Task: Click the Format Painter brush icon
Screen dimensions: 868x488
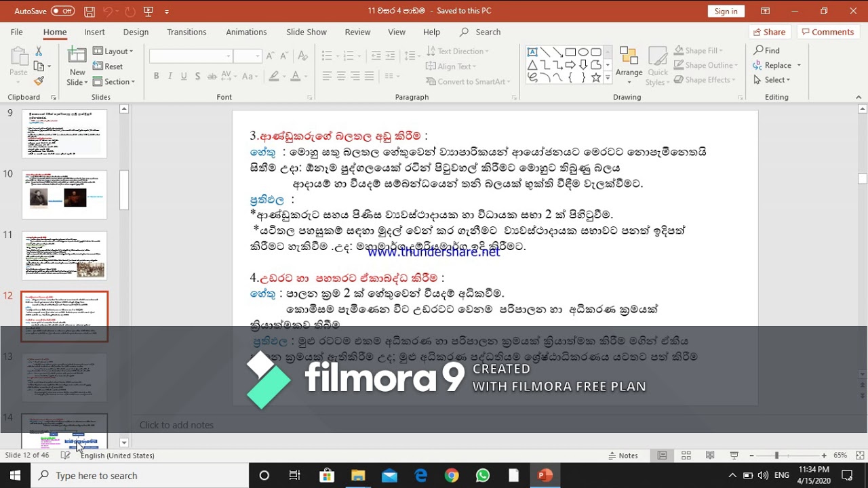Action: pos(39,81)
